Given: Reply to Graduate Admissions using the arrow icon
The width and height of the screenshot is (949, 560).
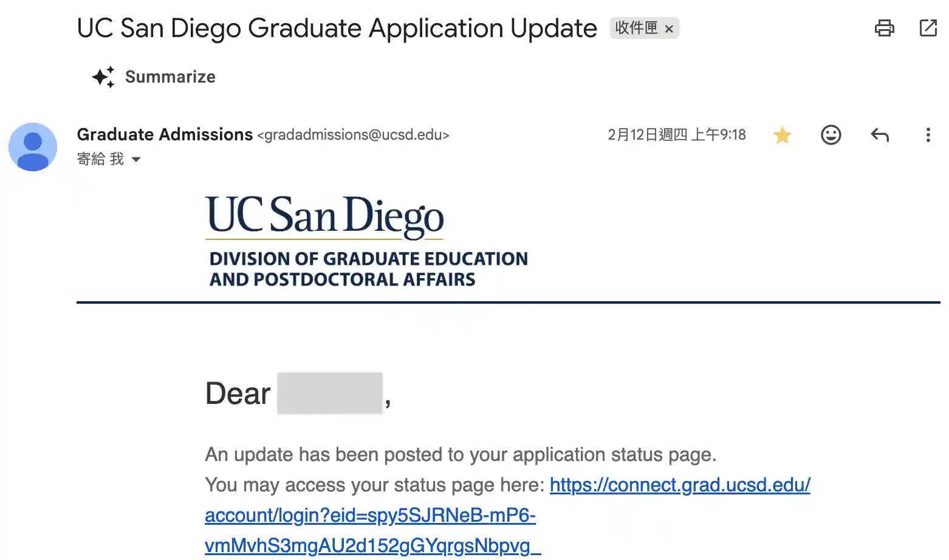Looking at the screenshot, I should (x=879, y=134).
